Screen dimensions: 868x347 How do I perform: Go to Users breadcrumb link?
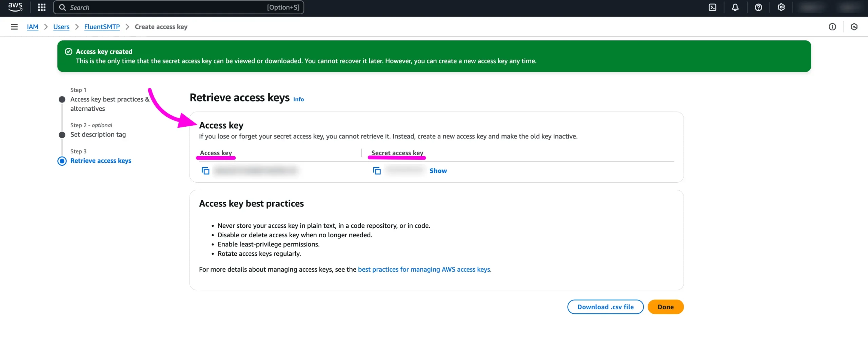[x=61, y=27]
